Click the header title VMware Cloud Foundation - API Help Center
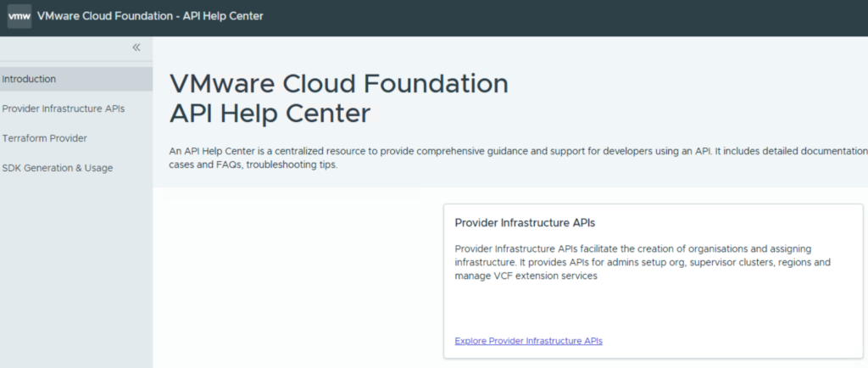 point(150,17)
